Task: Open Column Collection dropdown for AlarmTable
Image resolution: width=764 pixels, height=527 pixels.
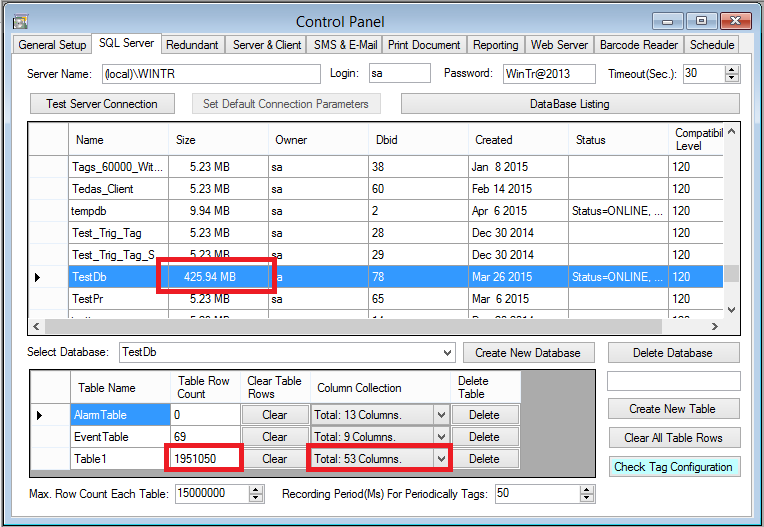Action: [441, 415]
